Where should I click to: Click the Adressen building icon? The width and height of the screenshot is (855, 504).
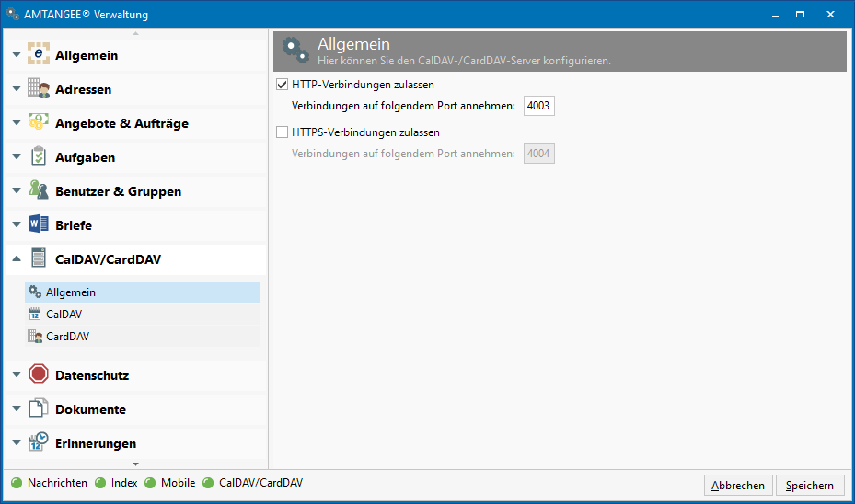point(38,88)
